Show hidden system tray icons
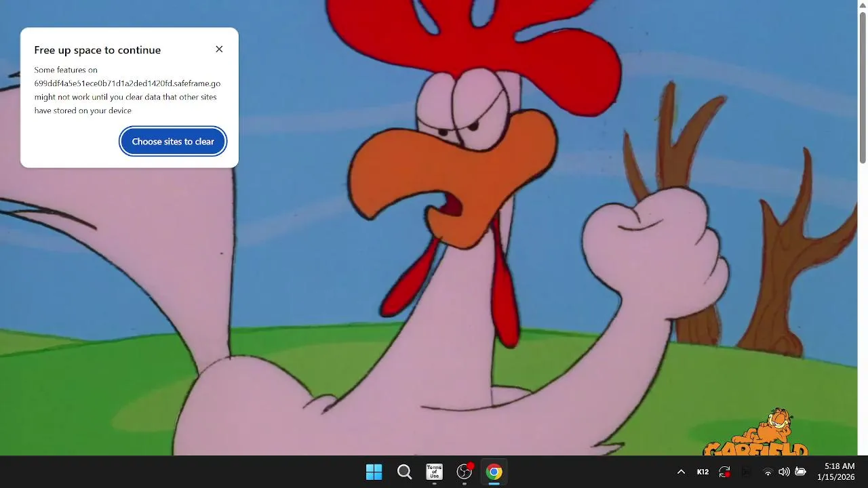The height and width of the screenshot is (488, 868). point(681,472)
